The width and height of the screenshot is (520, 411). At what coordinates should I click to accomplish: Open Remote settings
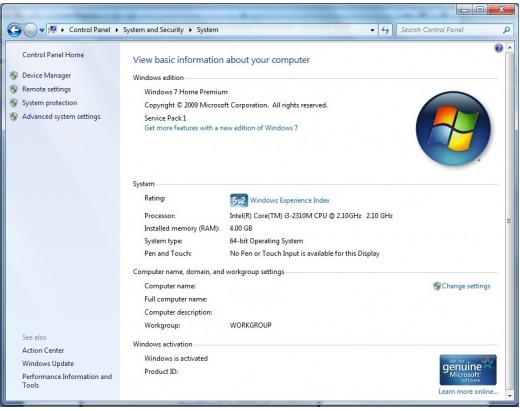(x=46, y=89)
